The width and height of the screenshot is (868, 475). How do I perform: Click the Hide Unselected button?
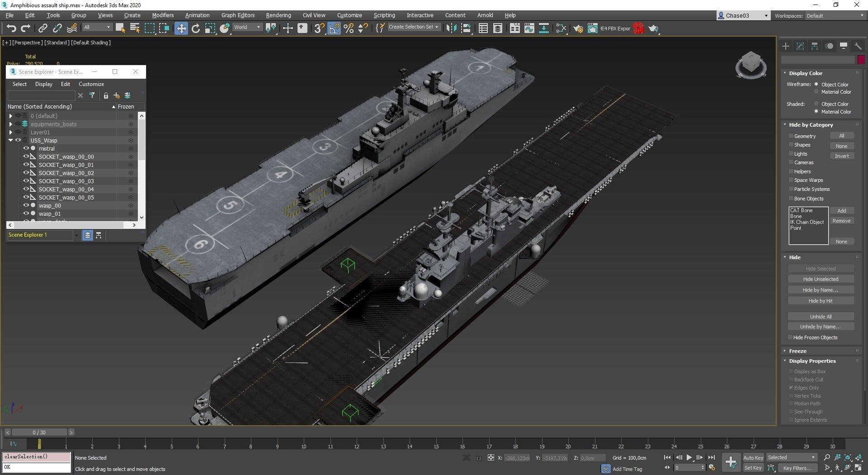(821, 279)
